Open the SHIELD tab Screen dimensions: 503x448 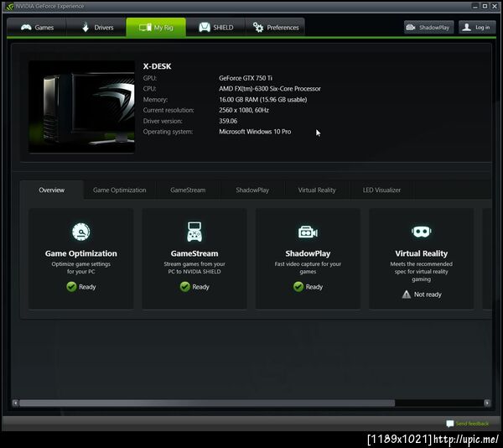coord(215,28)
